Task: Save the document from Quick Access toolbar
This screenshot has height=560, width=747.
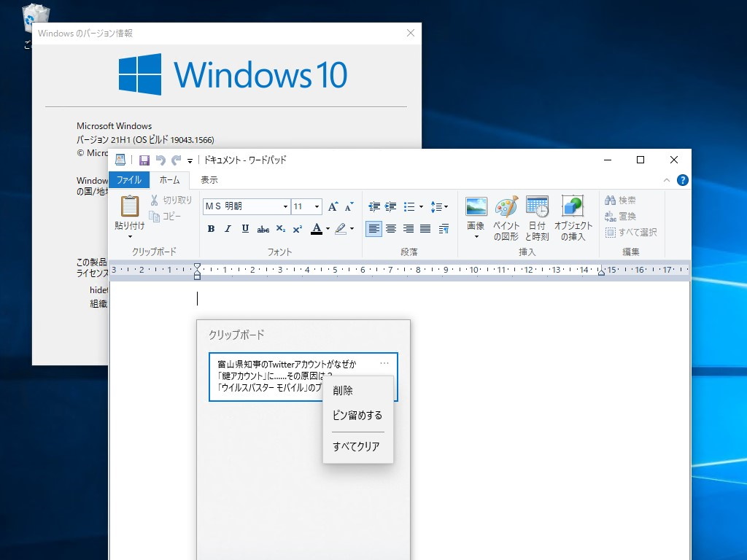Action: pos(144,159)
